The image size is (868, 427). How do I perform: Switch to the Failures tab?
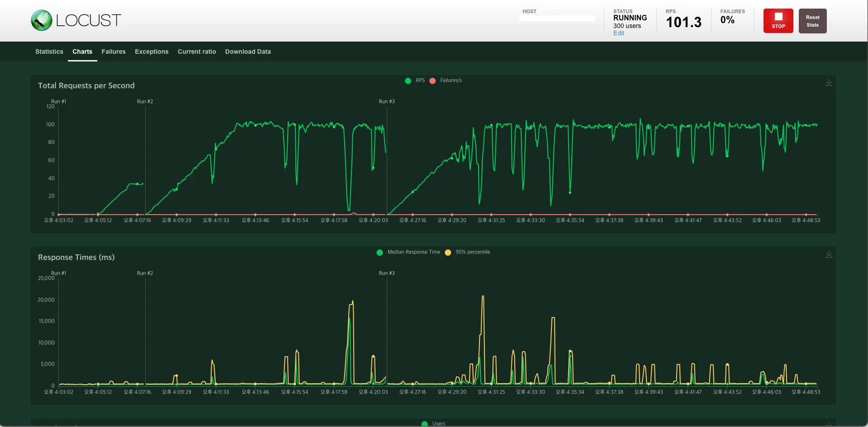(114, 52)
